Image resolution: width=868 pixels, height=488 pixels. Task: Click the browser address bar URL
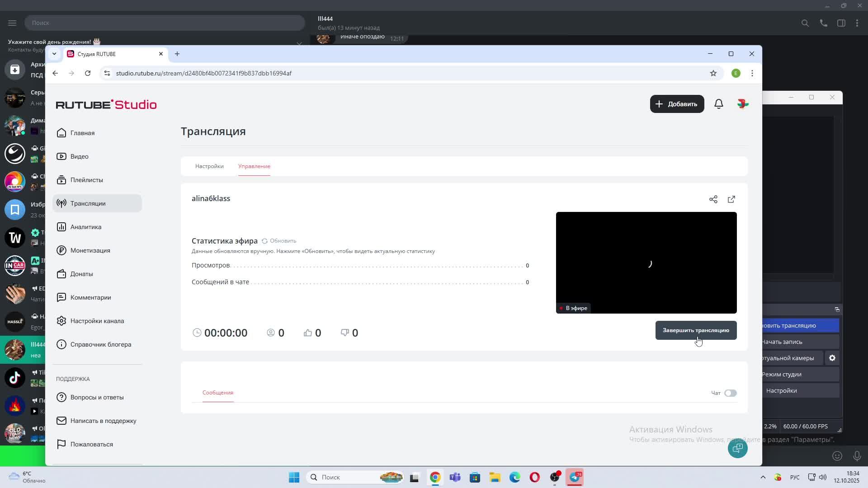coord(203,73)
